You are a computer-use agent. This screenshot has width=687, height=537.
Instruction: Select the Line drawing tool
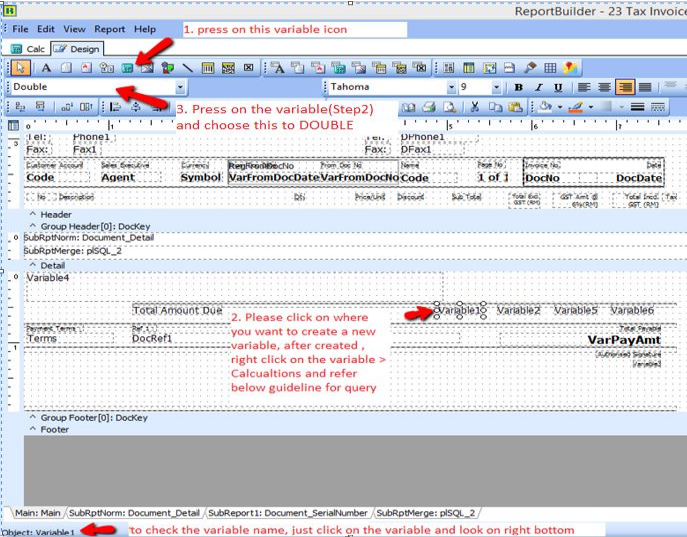pos(187,68)
